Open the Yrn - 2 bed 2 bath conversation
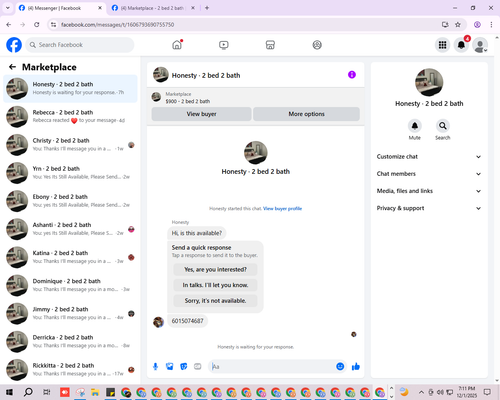 coord(70,173)
